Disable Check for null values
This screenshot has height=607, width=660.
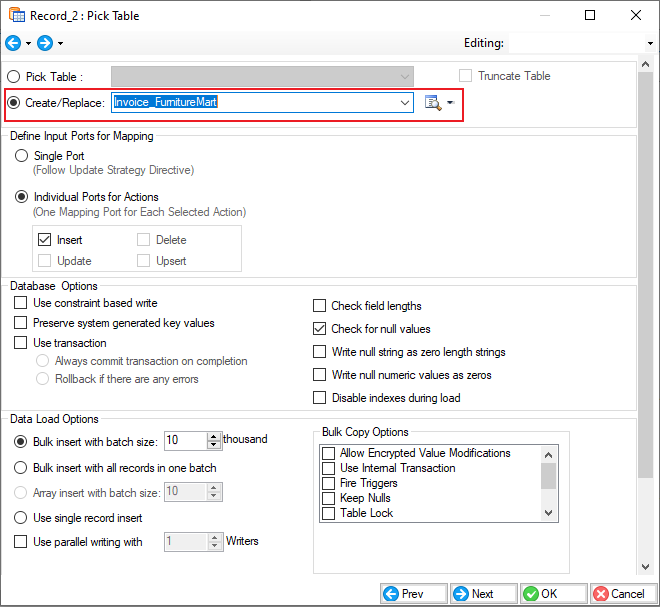coord(320,329)
